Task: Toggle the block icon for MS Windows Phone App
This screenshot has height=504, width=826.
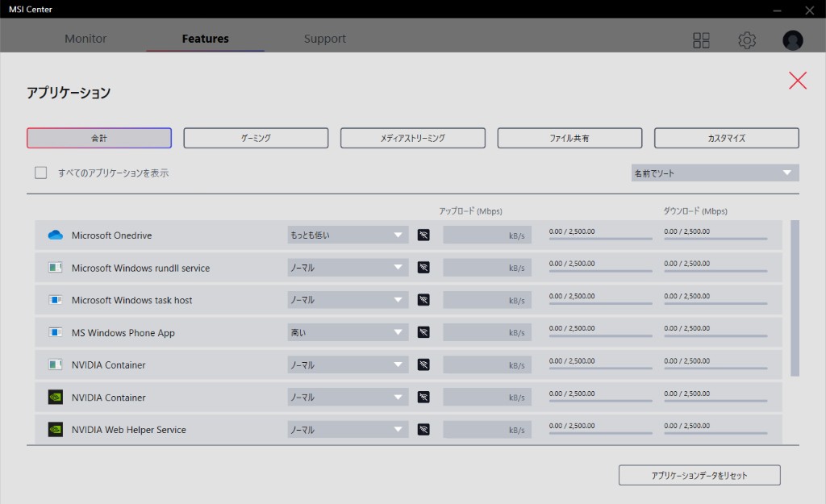Action: [423, 332]
